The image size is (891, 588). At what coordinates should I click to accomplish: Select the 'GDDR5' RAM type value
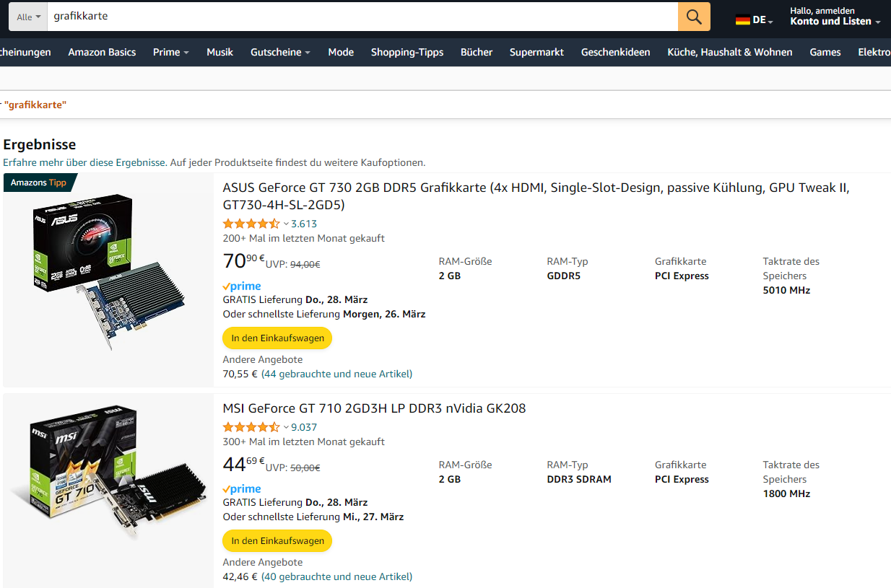[x=563, y=276]
